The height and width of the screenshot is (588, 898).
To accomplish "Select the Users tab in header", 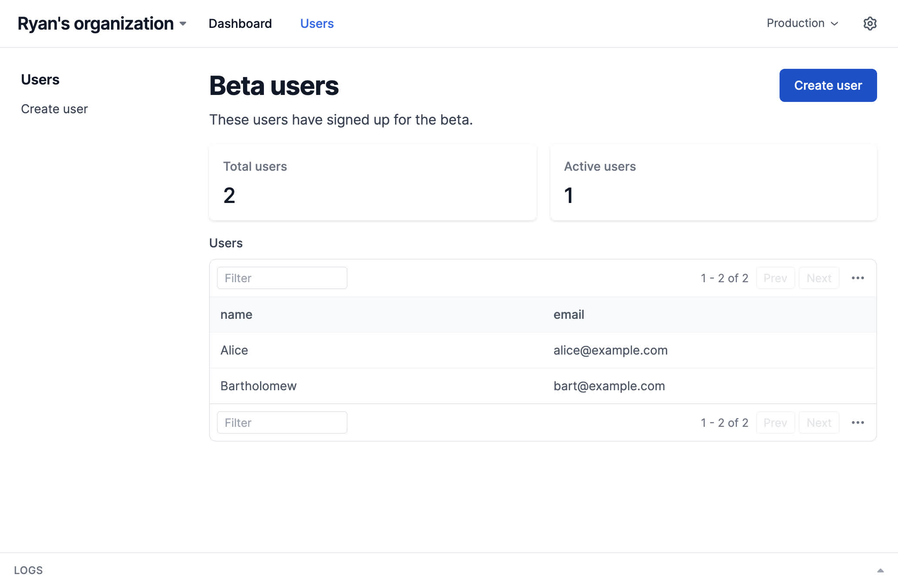I will click(x=317, y=24).
